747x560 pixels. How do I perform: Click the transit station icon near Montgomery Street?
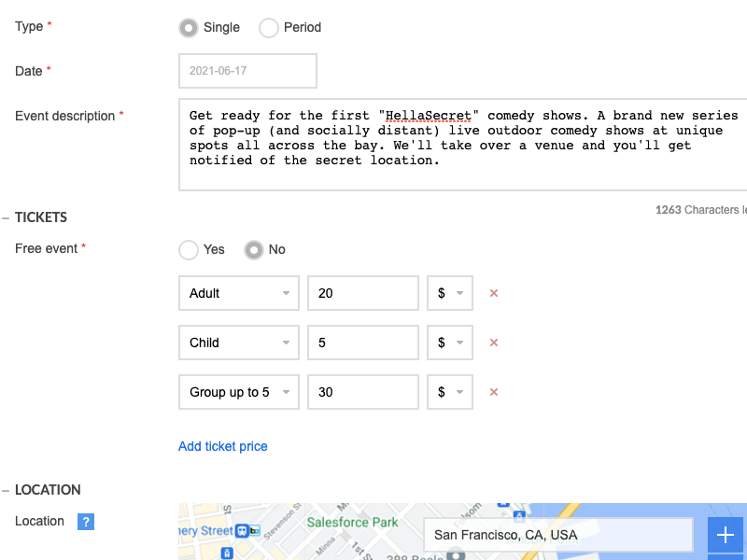pos(243,531)
